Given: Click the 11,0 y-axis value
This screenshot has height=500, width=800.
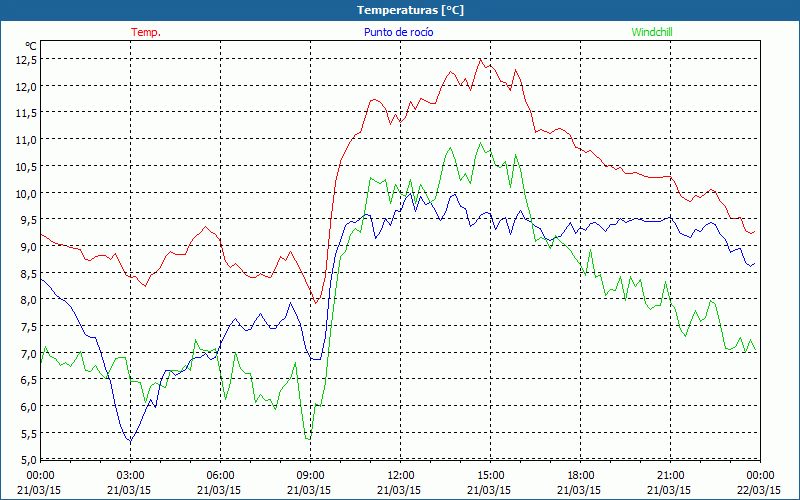Looking at the screenshot, I should pyautogui.click(x=26, y=140).
